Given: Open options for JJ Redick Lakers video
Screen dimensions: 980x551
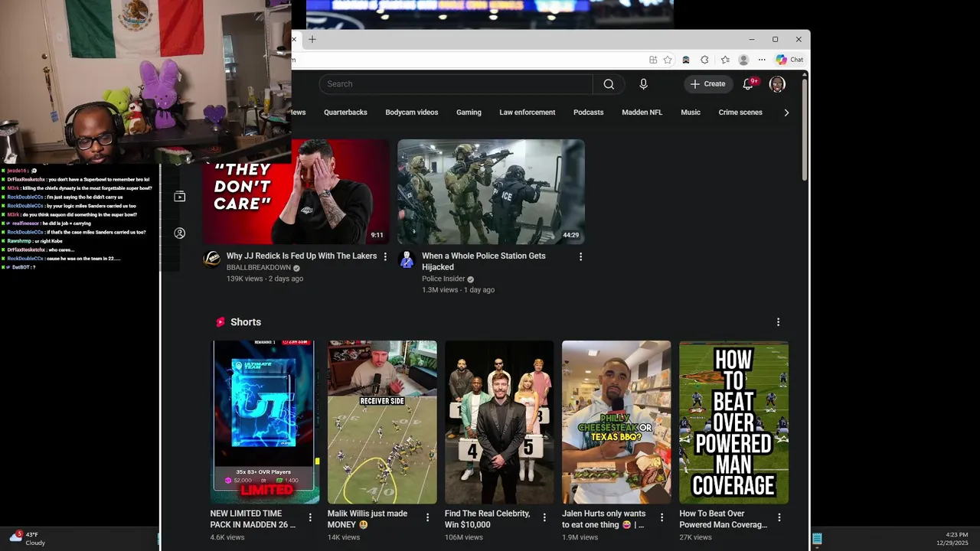Looking at the screenshot, I should (385, 256).
